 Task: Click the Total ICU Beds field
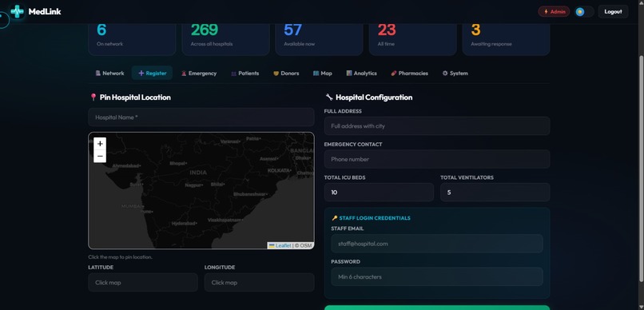379,193
